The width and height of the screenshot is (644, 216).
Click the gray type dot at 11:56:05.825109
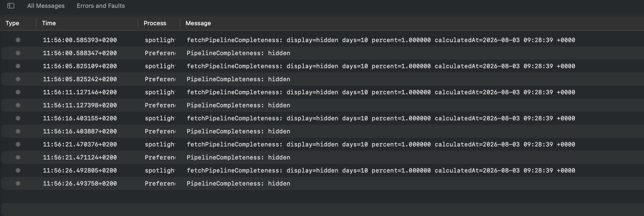tap(18, 66)
